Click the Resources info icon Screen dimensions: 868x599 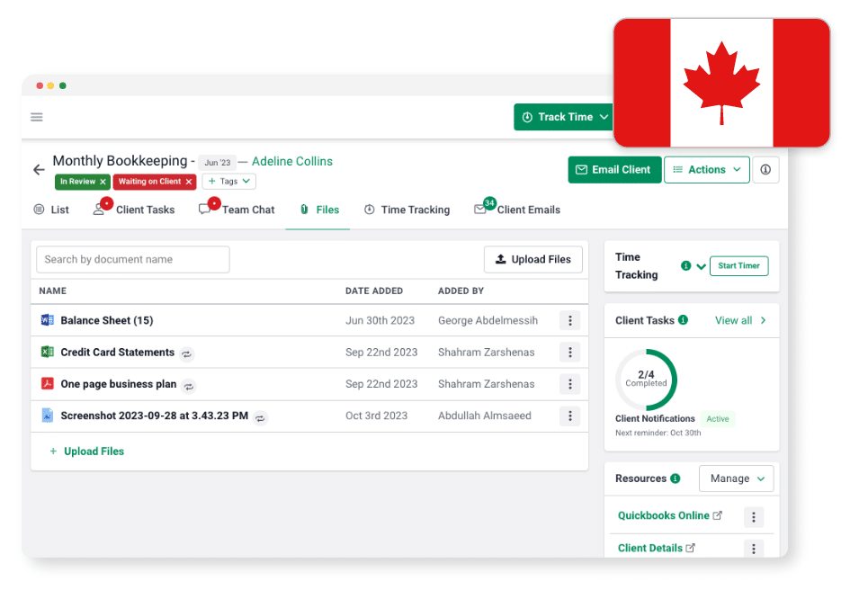click(x=676, y=478)
